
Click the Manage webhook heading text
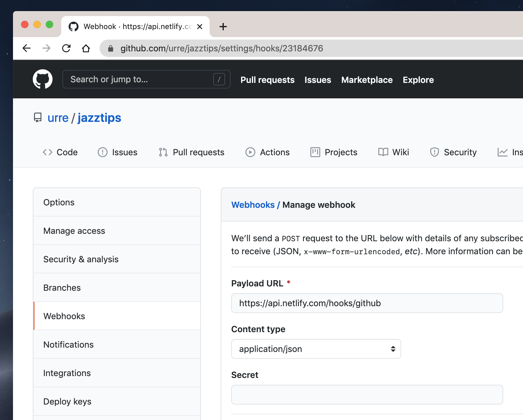tap(319, 205)
